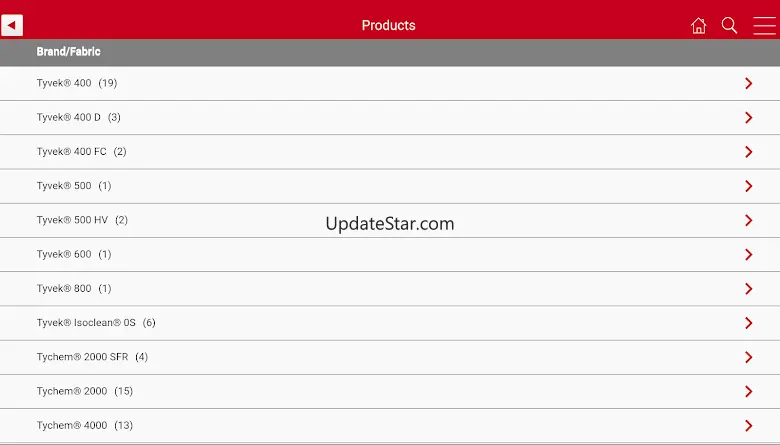
Task: Click the chevron beside Tyvek 500 HV
Action: (748, 220)
